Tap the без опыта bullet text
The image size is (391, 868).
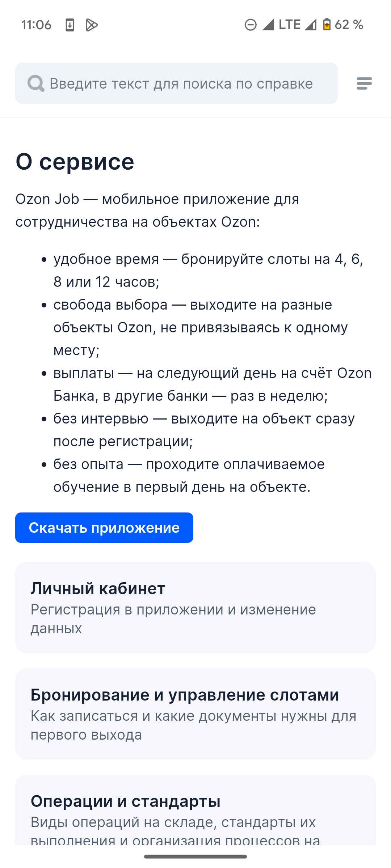click(189, 476)
